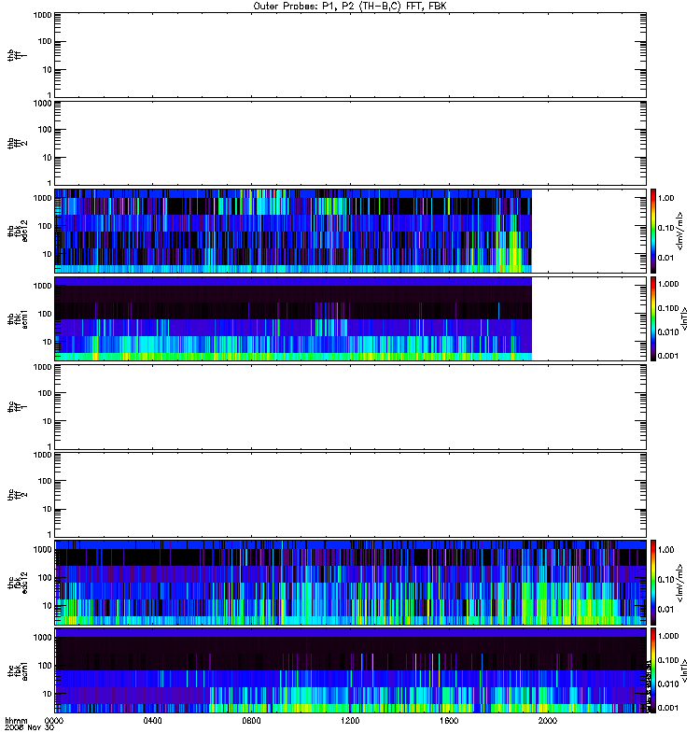The image size is (700, 747).
Task: Click the thc fft 1 vertical axis label
Action: click(18, 407)
